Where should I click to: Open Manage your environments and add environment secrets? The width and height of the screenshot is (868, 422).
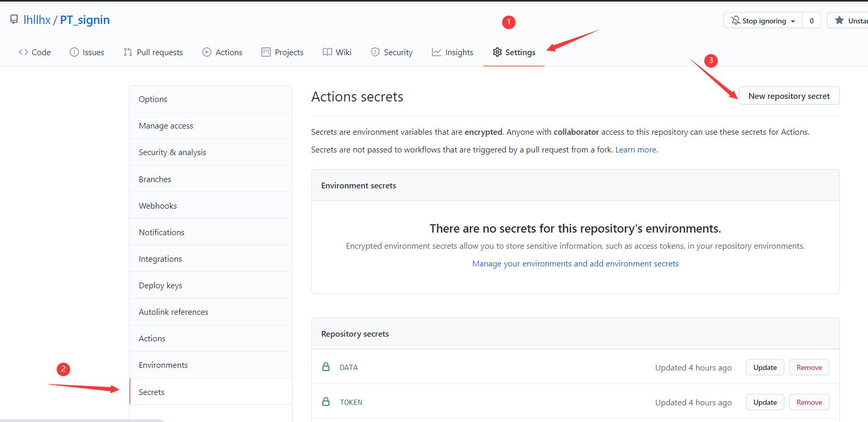(575, 263)
